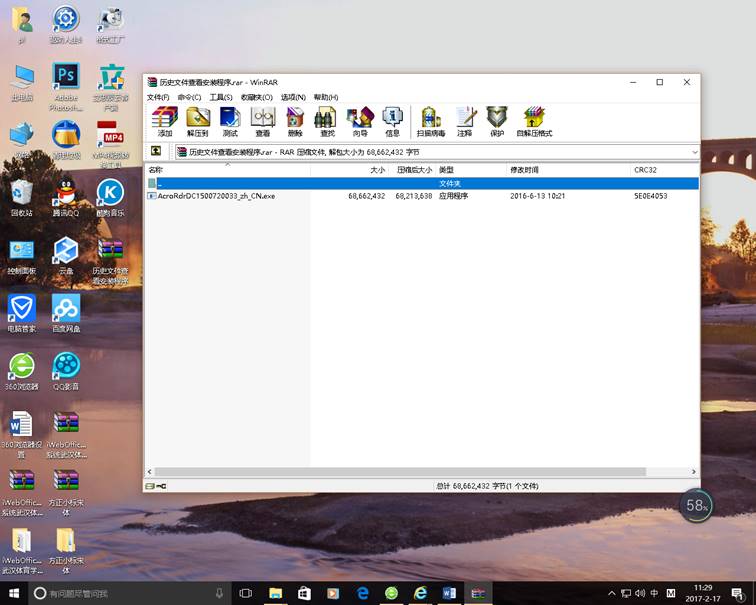Run archive test with 测试 icon
This screenshot has height=605, width=756.
[x=230, y=120]
